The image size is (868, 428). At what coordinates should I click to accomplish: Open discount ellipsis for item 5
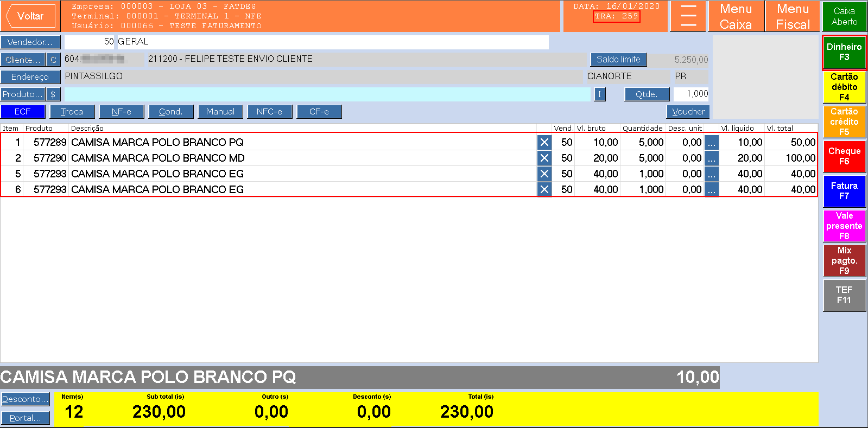coord(712,174)
